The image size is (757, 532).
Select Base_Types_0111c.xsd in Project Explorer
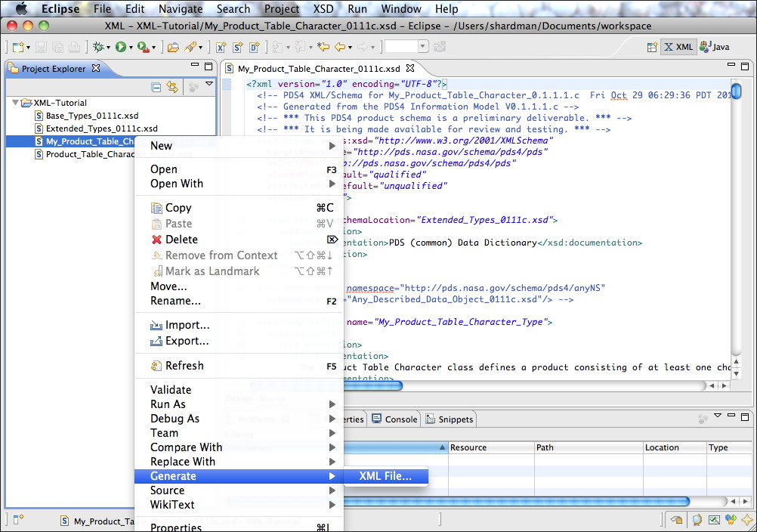(x=91, y=116)
